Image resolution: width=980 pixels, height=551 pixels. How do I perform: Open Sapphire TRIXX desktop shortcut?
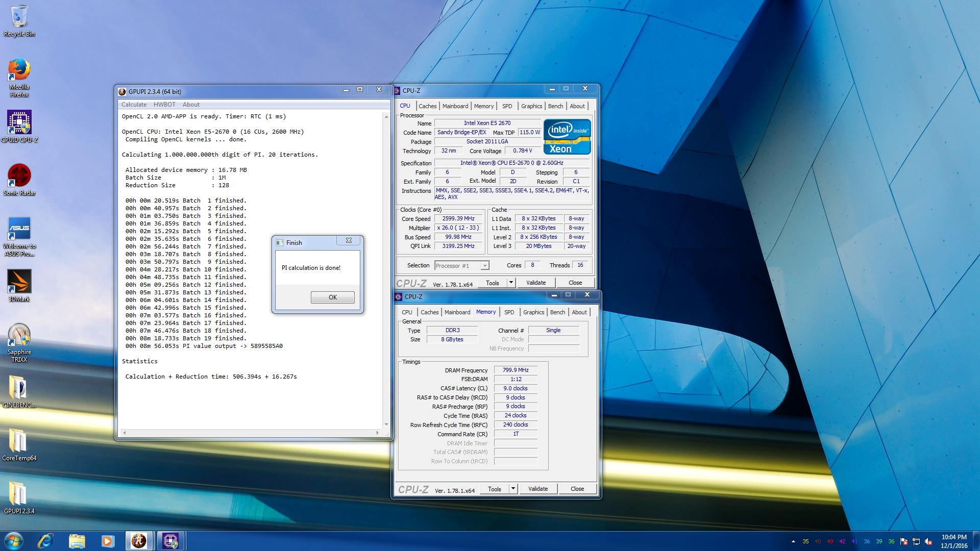(x=19, y=343)
